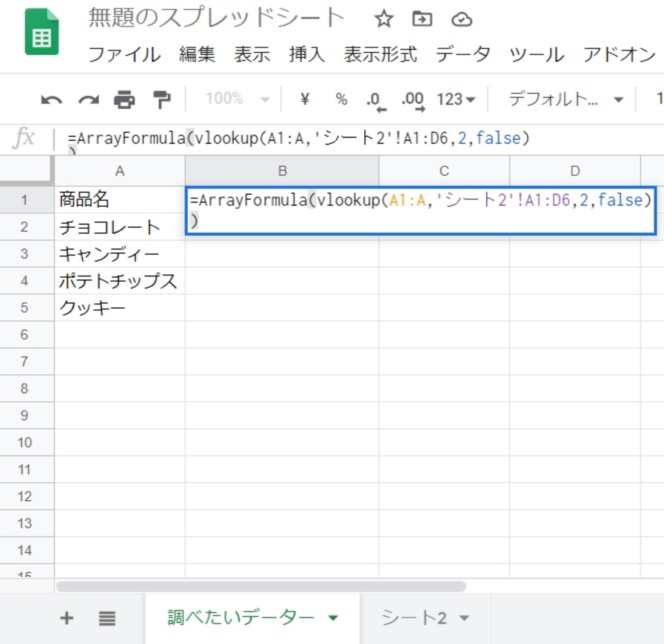
Task: Open the 123 number format dropdown
Action: 456,99
